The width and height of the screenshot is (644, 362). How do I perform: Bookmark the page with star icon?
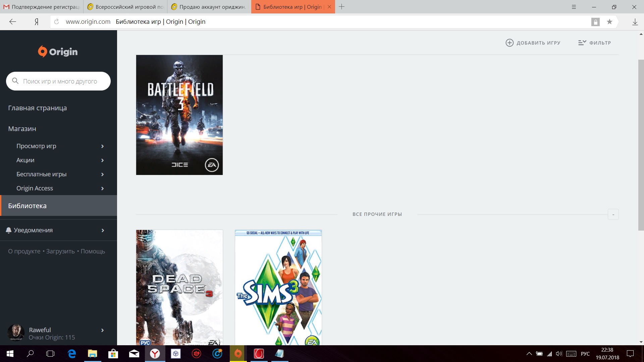[609, 22]
